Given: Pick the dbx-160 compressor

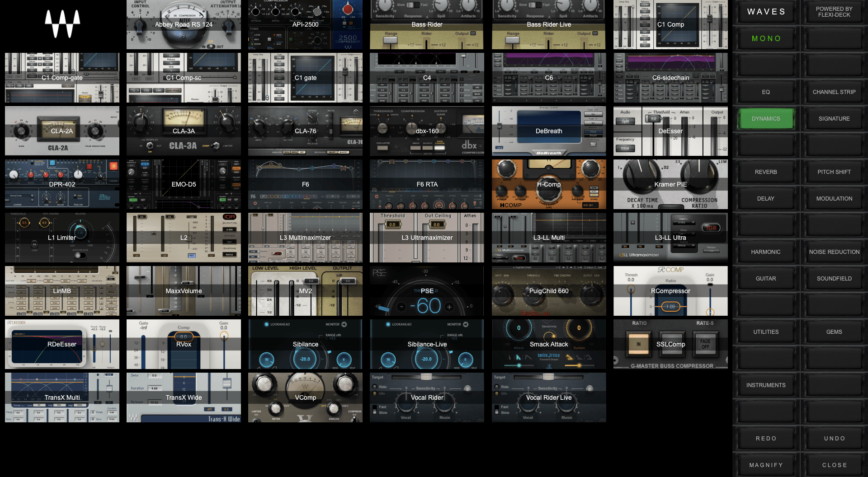Looking at the screenshot, I should pyautogui.click(x=427, y=131).
